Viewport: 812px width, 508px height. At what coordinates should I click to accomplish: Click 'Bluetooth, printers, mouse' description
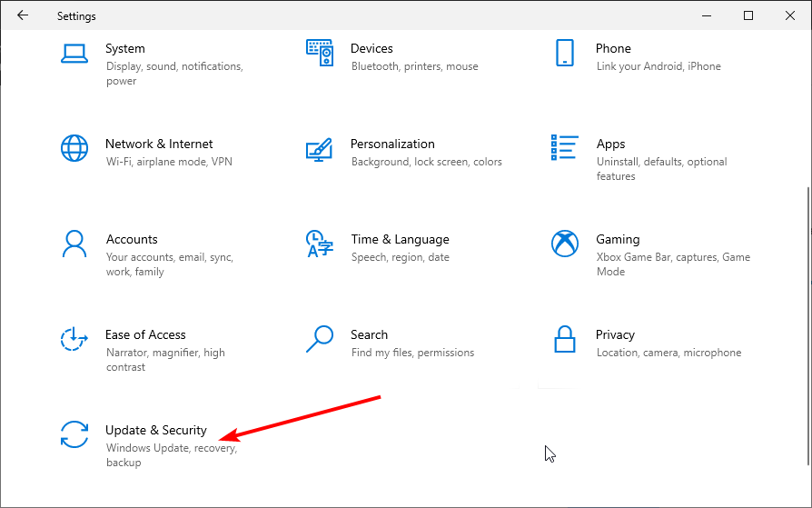(415, 66)
